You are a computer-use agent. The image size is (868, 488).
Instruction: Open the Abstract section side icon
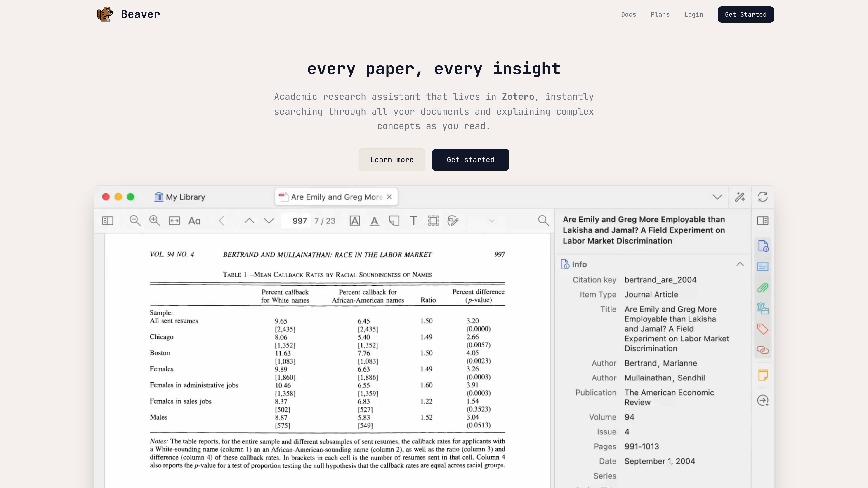[763, 267]
